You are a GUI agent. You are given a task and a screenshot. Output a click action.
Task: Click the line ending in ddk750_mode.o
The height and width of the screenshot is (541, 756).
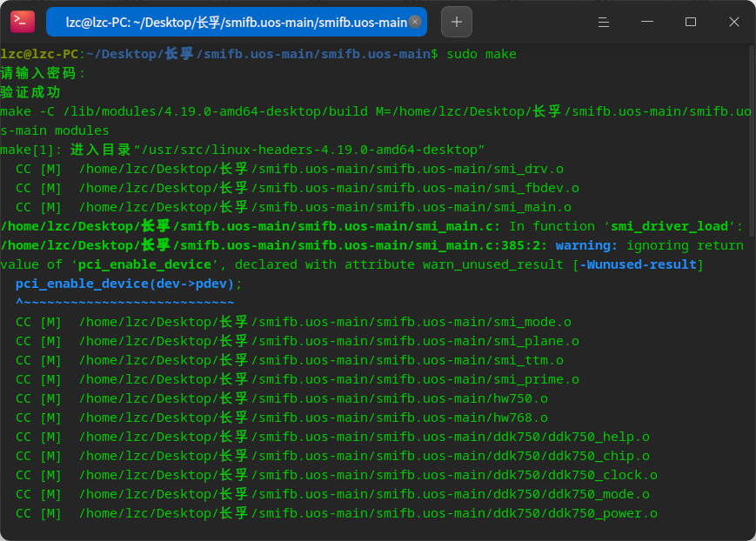[x=332, y=494]
